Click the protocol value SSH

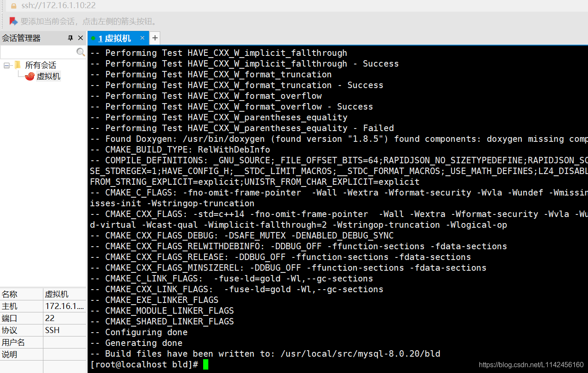pyautogui.click(x=52, y=330)
